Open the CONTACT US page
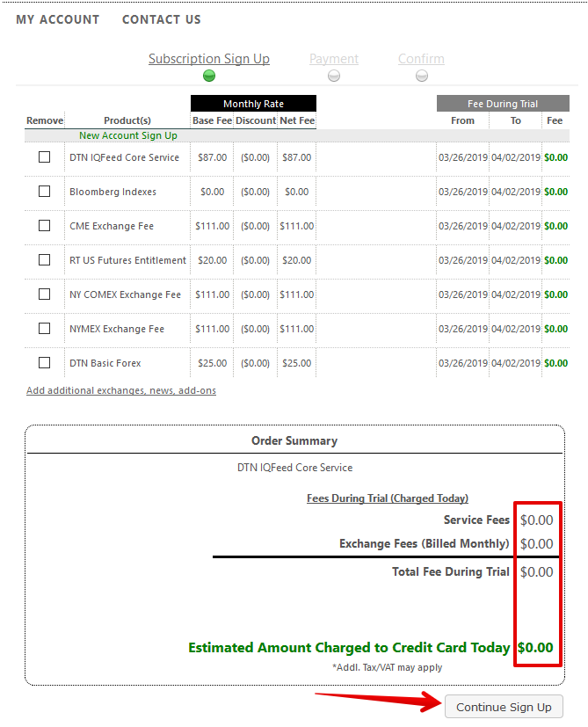 (161, 19)
